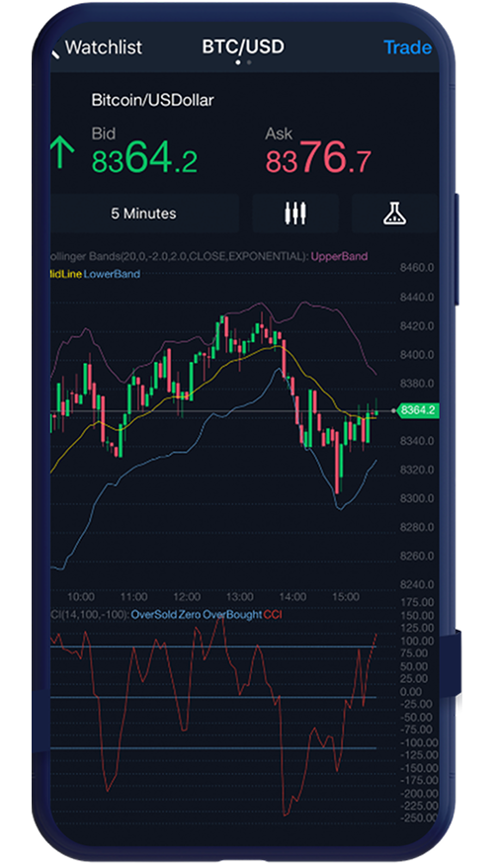The image size is (494, 868).
Task: Tap the first page indicator dot
Action: coord(238,62)
